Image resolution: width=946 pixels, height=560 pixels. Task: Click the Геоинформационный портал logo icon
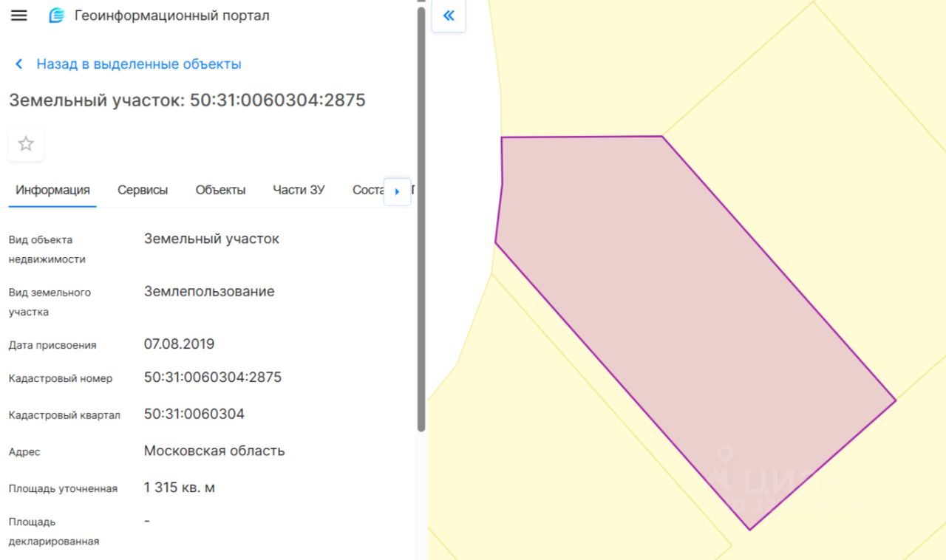click(x=56, y=16)
